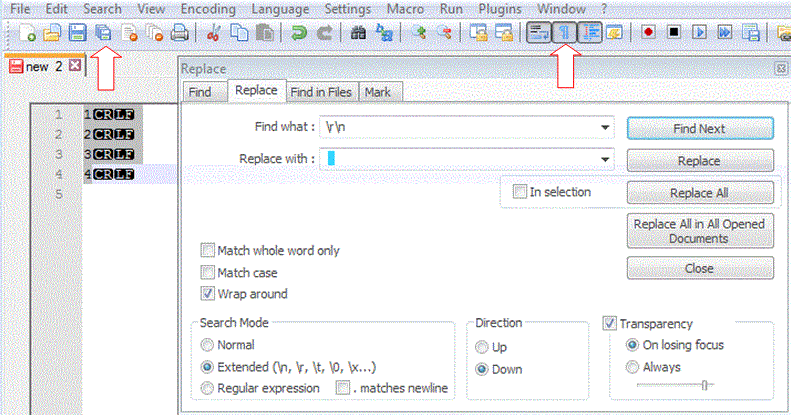
Task: Save the current file
Action: pyautogui.click(x=77, y=33)
